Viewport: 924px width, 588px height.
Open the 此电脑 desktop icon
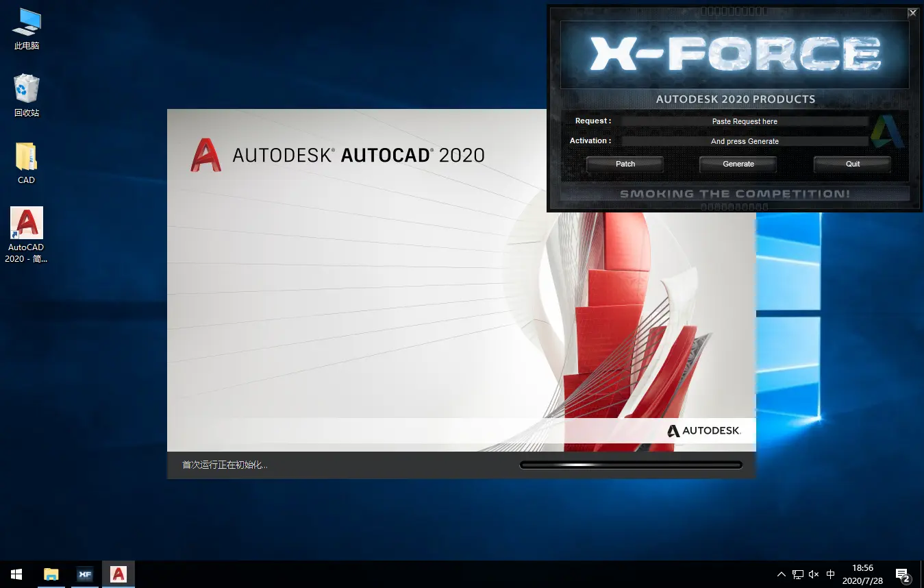click(x=27, y=29)
